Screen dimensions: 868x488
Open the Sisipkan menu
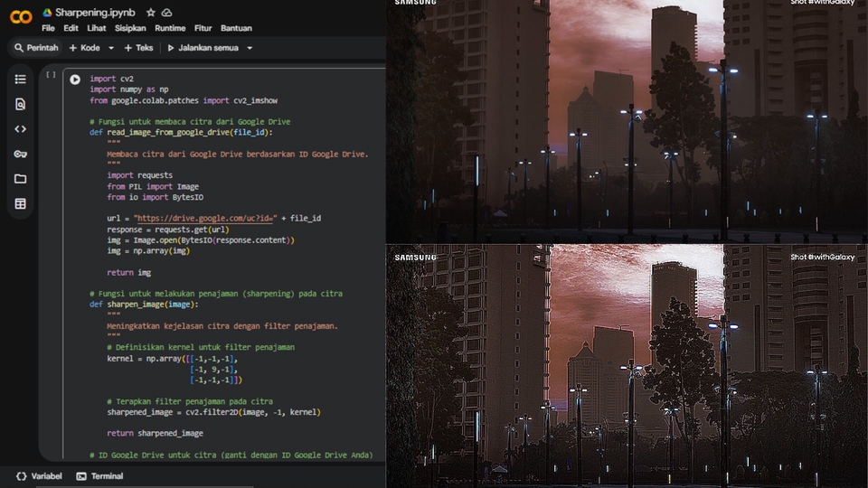pos(130,28)
